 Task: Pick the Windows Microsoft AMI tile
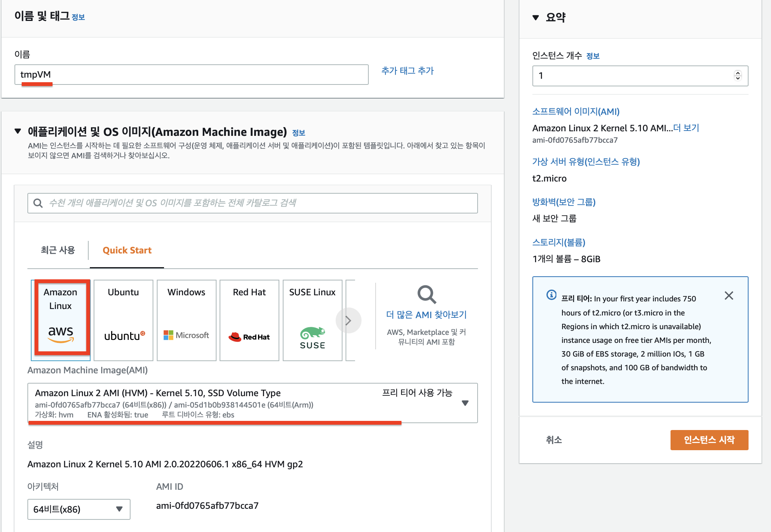click(186, 320)
